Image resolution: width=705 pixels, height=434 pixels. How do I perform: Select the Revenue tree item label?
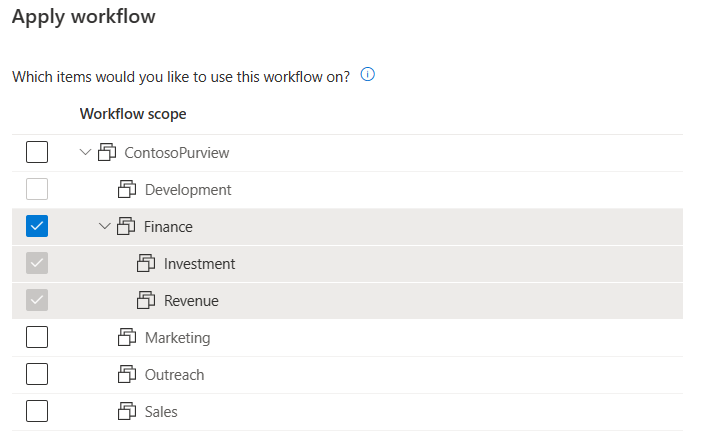click(191, 300)
